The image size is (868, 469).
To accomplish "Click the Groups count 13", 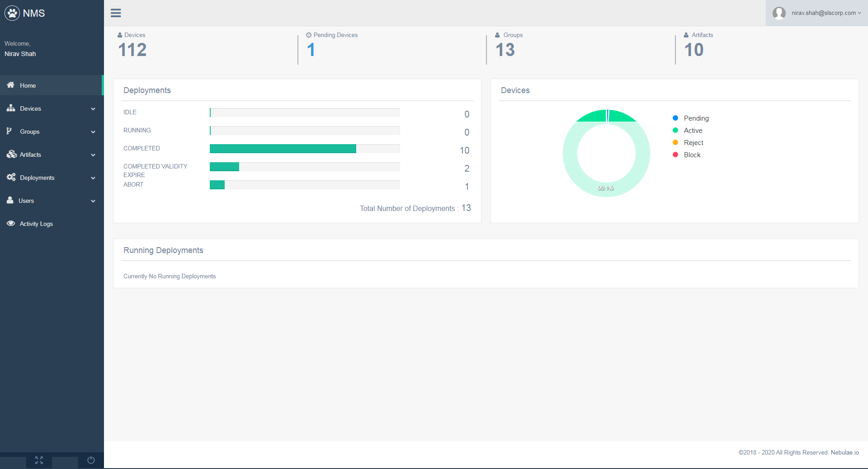I will [505, 50].
